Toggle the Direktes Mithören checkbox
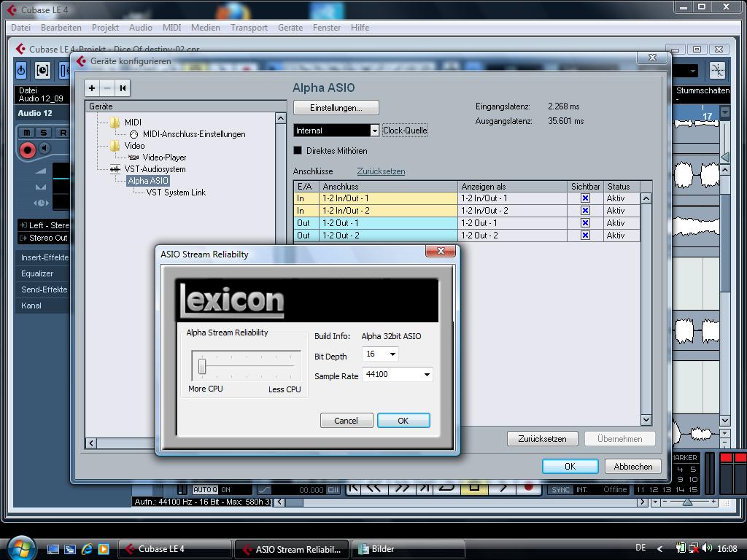The height and width of the screenshot is (560, 747). click(x=298, y=150)
